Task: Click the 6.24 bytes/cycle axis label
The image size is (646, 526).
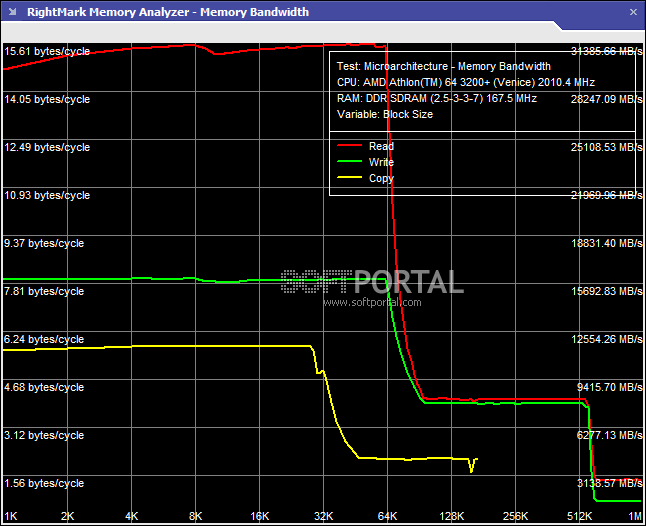Action: click(44, 339)
